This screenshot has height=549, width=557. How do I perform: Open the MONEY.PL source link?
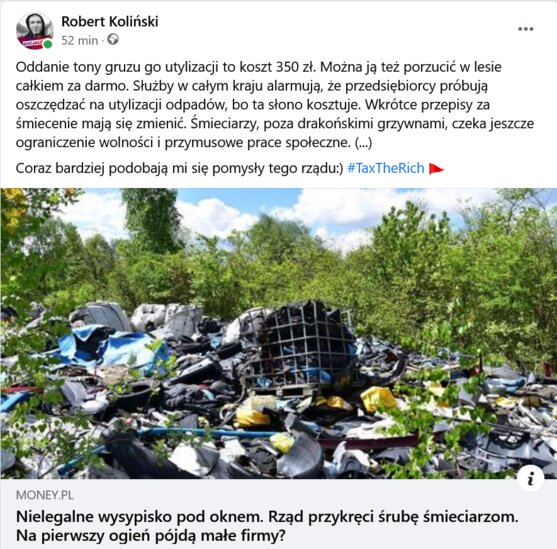[45, 495]
